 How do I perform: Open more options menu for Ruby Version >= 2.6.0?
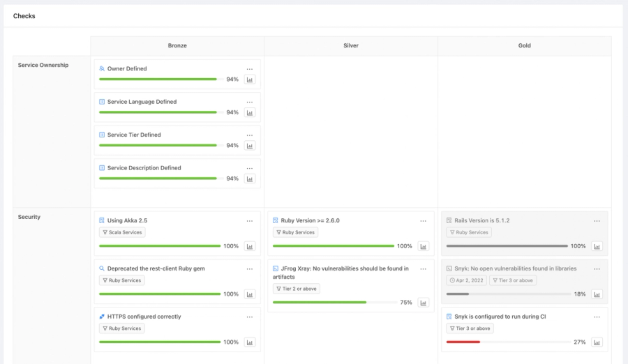424,221
